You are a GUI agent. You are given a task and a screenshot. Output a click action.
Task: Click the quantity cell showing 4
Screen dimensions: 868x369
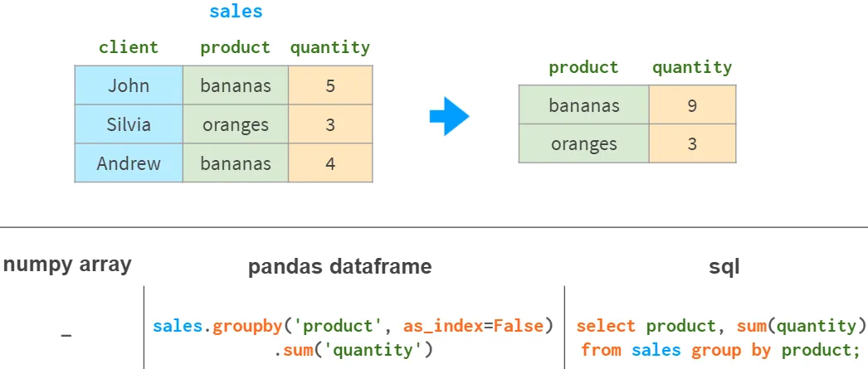pyautogui.click(x=330, y=163)
